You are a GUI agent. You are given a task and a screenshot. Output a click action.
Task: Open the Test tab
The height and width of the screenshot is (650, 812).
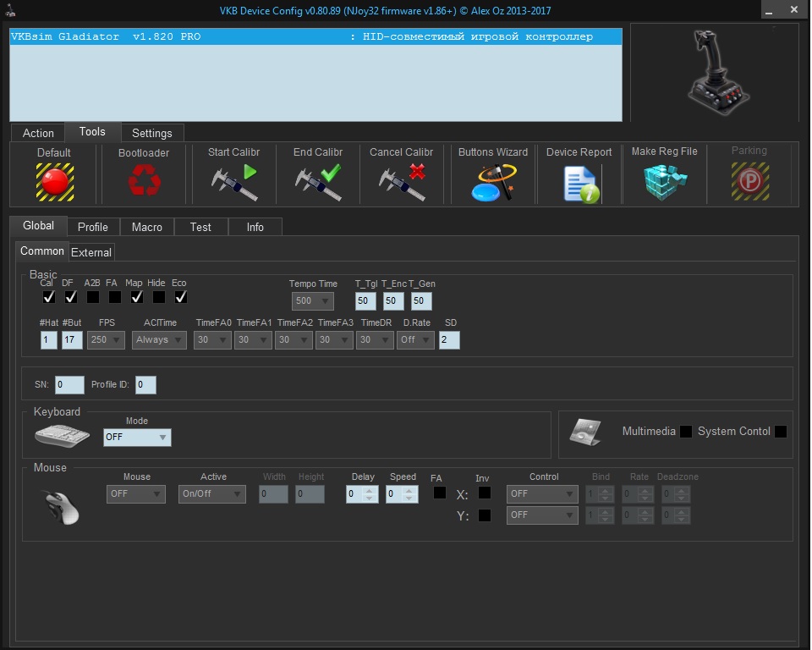201,227
